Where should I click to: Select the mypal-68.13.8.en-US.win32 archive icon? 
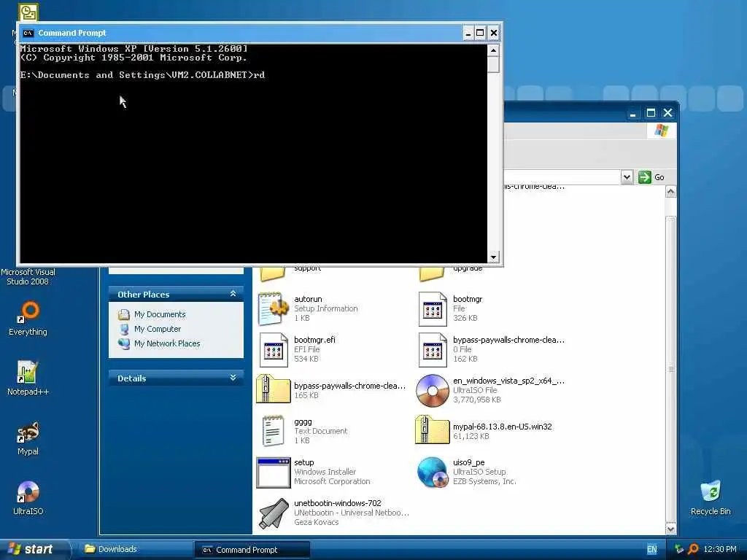[432, 430]
